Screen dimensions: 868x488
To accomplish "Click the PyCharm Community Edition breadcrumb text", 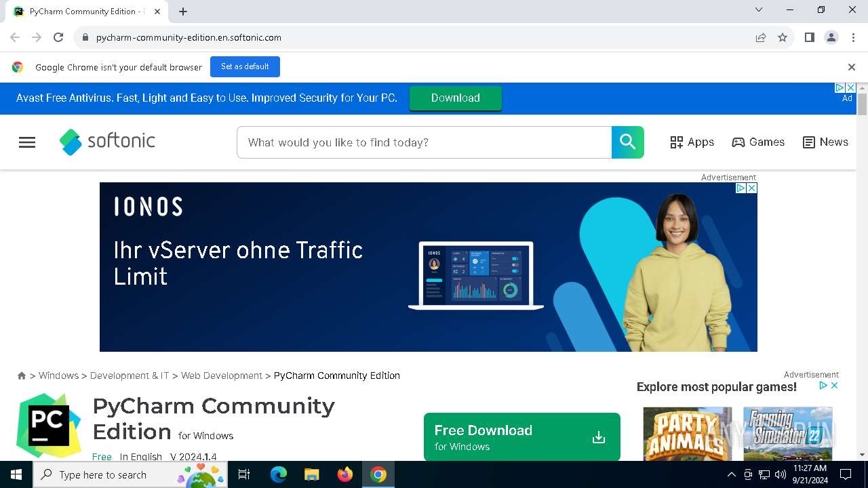I will (x=337, y=375).
